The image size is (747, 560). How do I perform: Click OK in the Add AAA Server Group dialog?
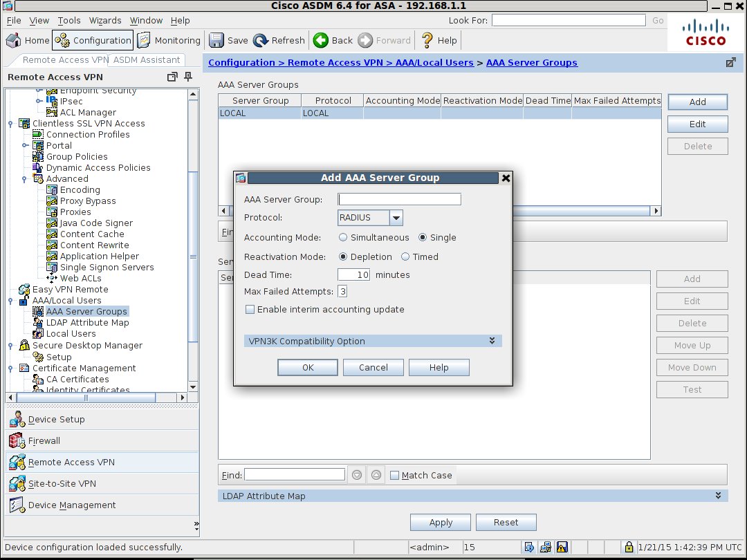tap(307, 367)
